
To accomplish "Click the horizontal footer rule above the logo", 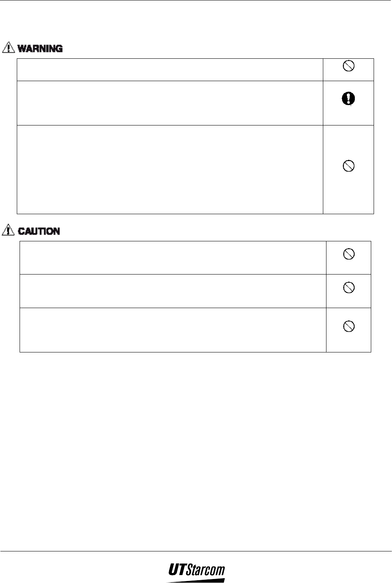I will click(196, 551).
